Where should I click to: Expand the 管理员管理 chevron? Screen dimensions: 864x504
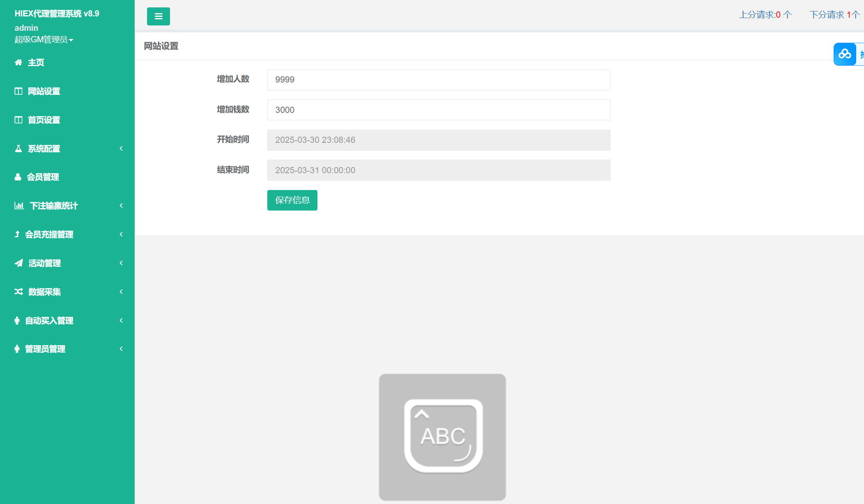pos(121,349)
